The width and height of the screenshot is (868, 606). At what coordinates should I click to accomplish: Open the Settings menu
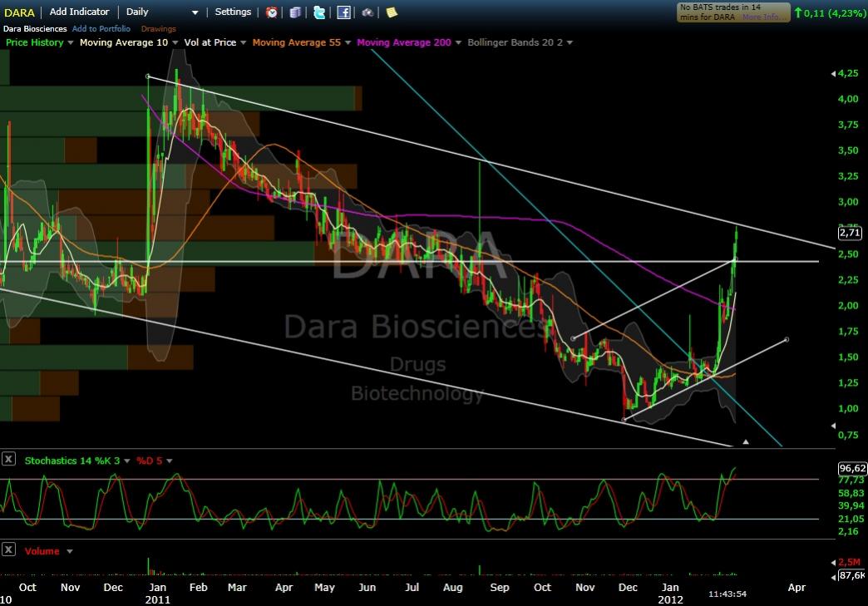click(x=233, y=12)
